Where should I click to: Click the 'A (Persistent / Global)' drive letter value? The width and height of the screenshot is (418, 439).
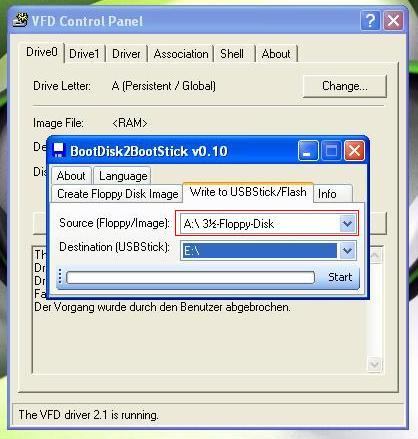coord(164,86)
